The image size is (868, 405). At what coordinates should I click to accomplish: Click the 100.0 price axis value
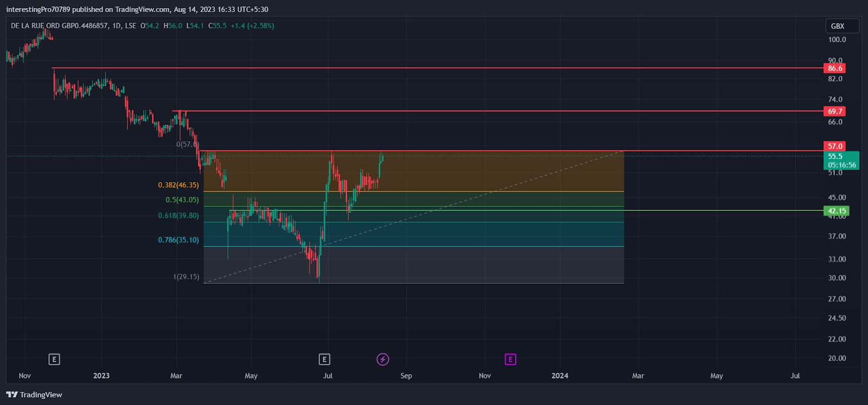coord(837,40)
